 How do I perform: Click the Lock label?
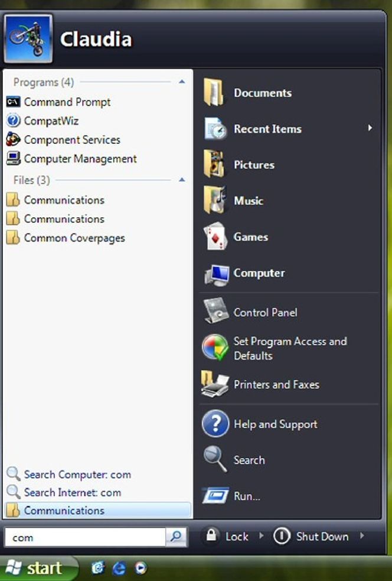coord(237,536)
